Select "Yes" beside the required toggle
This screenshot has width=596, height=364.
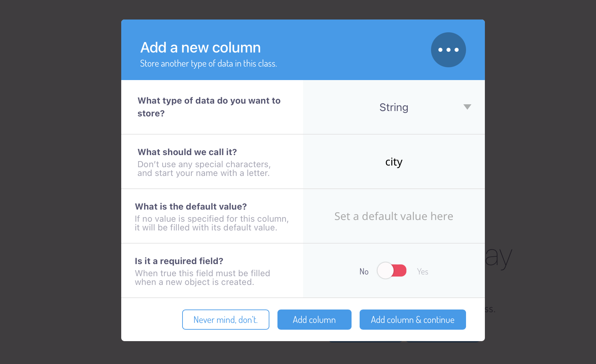pyautogui.click(x=422, y=271)
